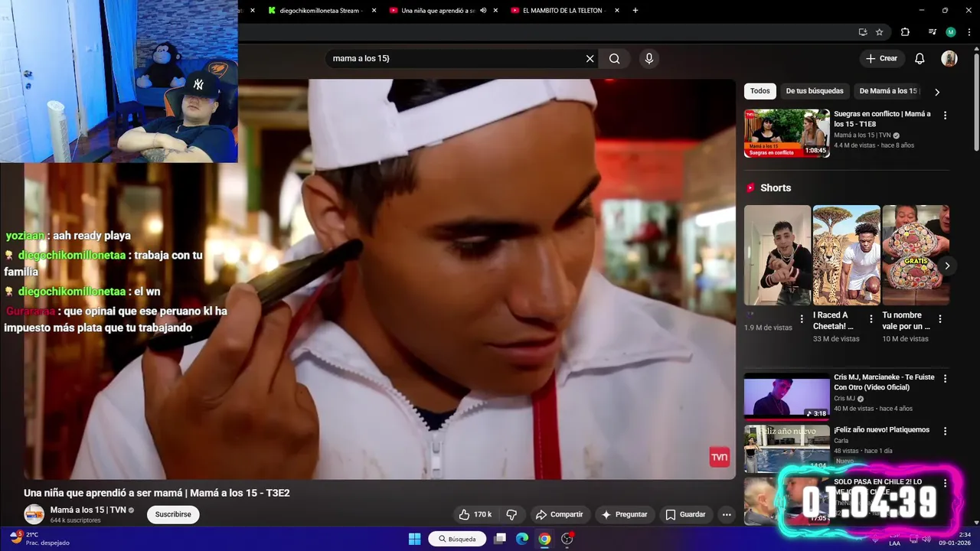The height and width of the screenshot is (551, 980).
Task: Open the Chrome profile 'M' avatar
Action: (x=951, y=32)
